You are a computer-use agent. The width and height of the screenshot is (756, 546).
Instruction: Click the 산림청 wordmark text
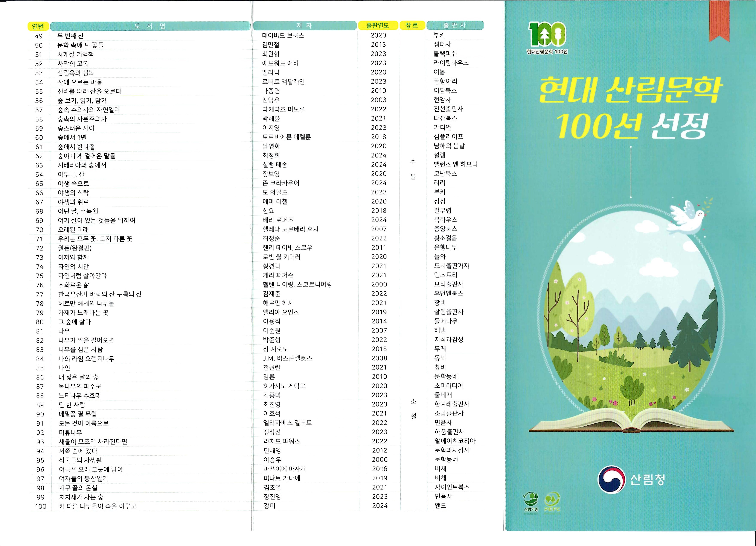click(x=647, y=479)
